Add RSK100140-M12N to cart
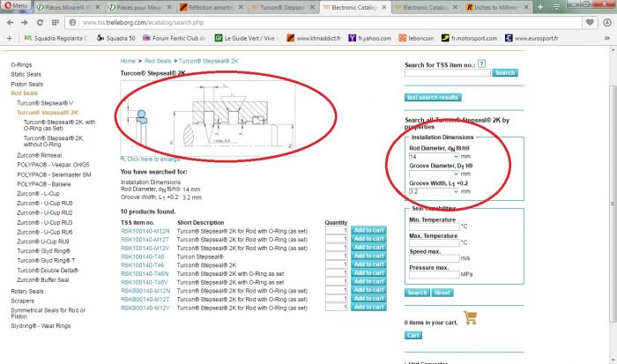The width and height of the screenshot is (617, 364). point(368,231)
